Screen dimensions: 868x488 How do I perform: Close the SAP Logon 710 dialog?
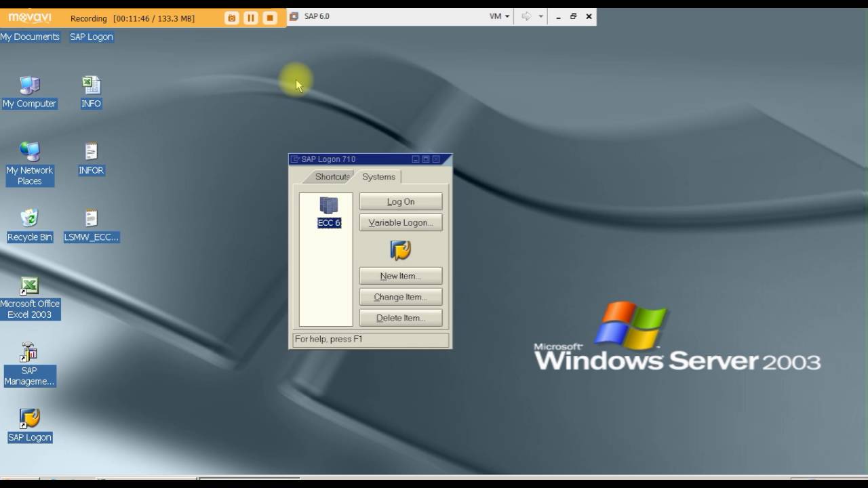click(436, 159)
